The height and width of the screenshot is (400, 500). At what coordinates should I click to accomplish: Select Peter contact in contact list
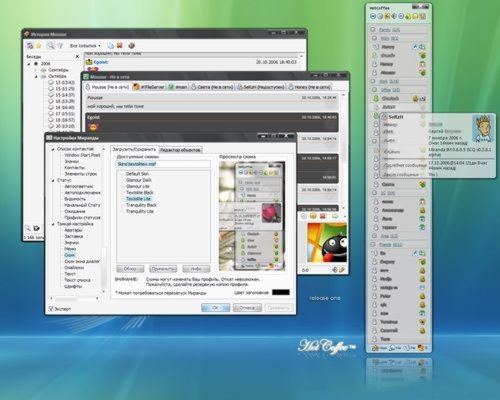pos(398,296)
